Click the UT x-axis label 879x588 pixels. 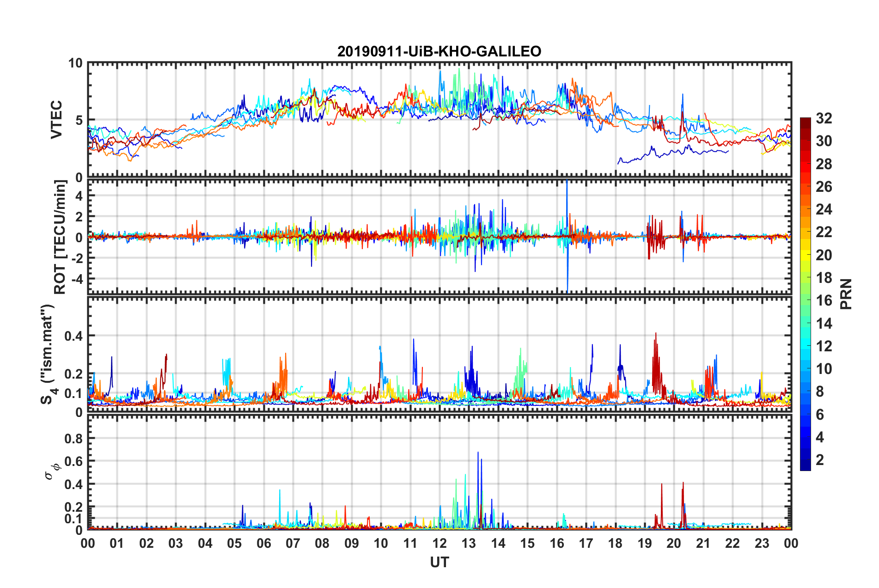pyautogui.click(x=439, y=562)
